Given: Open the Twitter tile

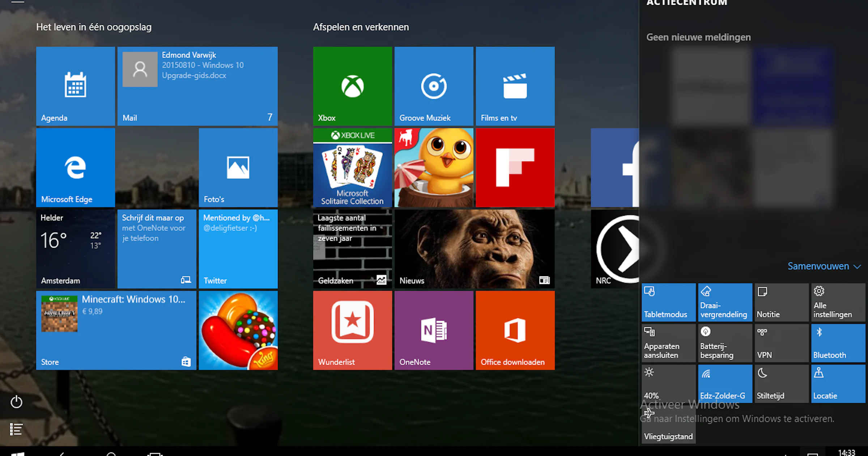Looking at the screenshot, I should click(238, 249).
